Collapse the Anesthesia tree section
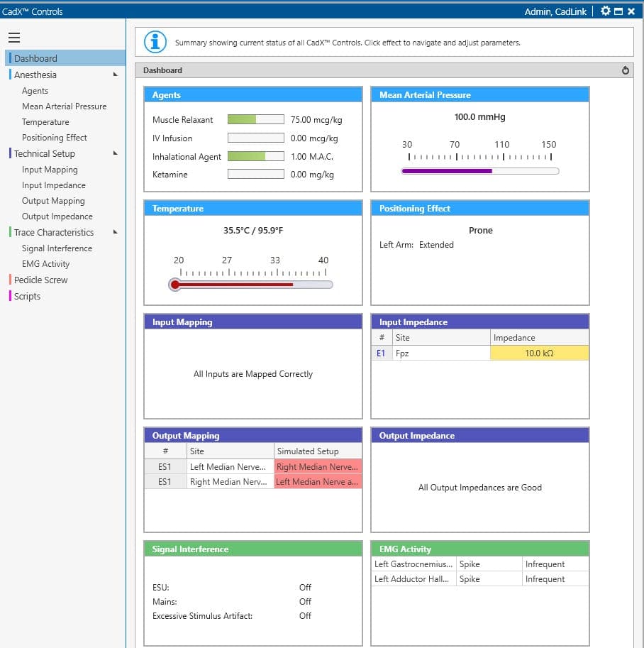The height and width of the screenshot is (648, 644). [116, 75]
